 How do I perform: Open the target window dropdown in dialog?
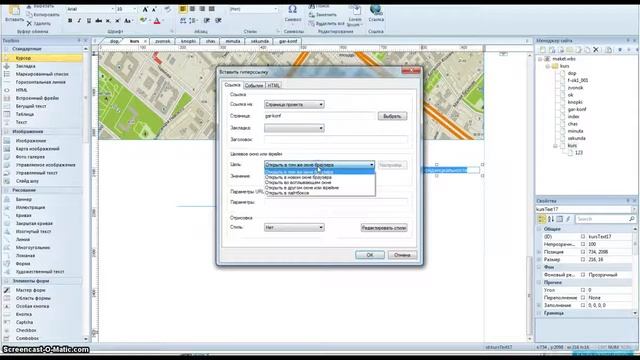pyautogui.click(x=319, y=165)
